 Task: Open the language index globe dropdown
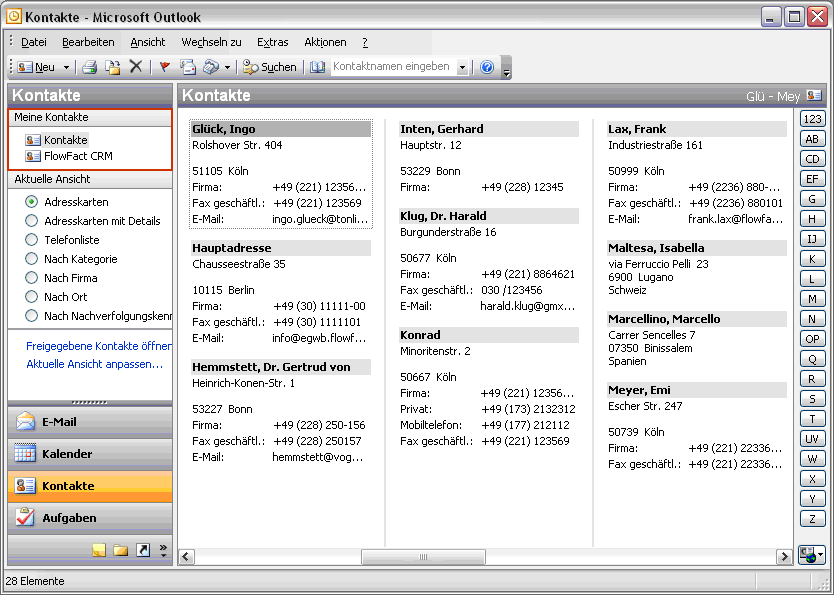coord(812,556)
